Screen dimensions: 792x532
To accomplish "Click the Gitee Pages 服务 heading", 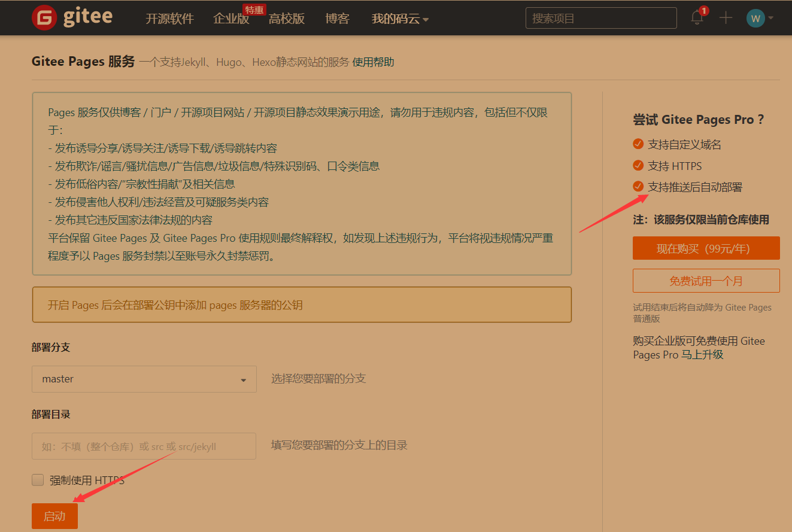I will tap(83, 62).
